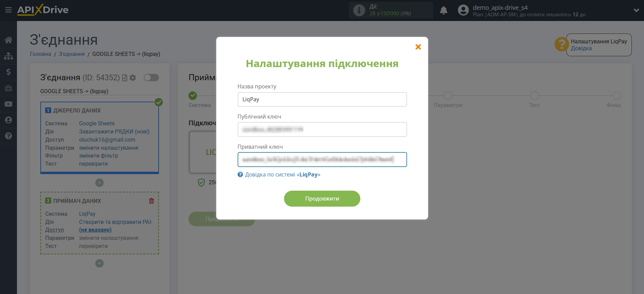Click source перевірити test link
Viewport: 644px width, 294px height.
[93, 164]
